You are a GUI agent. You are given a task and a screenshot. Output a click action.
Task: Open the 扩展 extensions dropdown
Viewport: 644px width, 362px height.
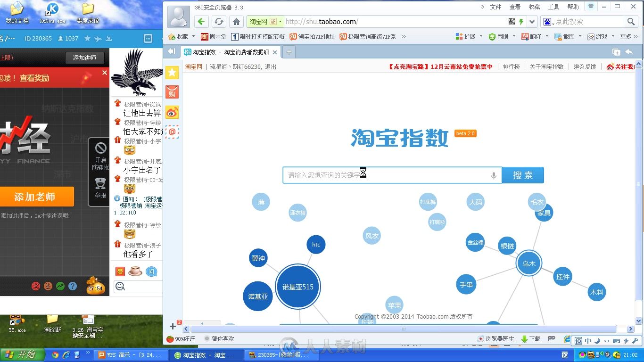[480, 37]
